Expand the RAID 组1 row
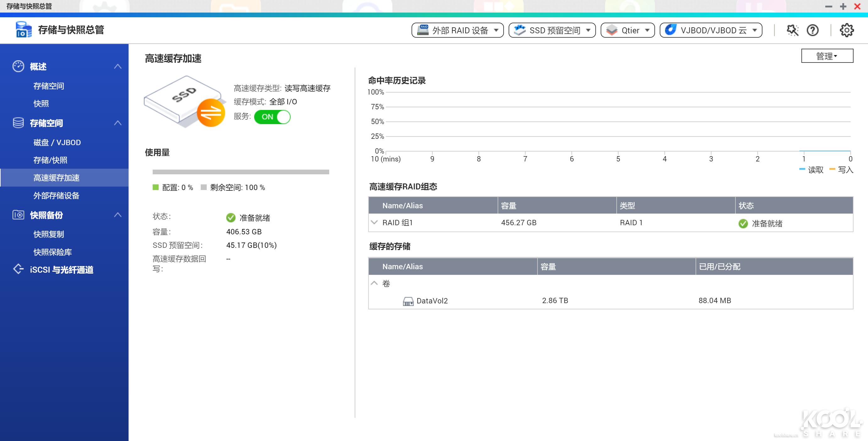This screenshot has width=868, height=441. [x=374, y=222]
